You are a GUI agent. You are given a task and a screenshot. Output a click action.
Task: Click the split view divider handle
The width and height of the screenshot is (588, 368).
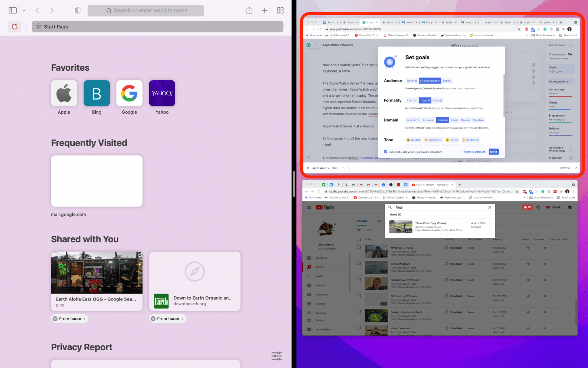click(294, 184)
